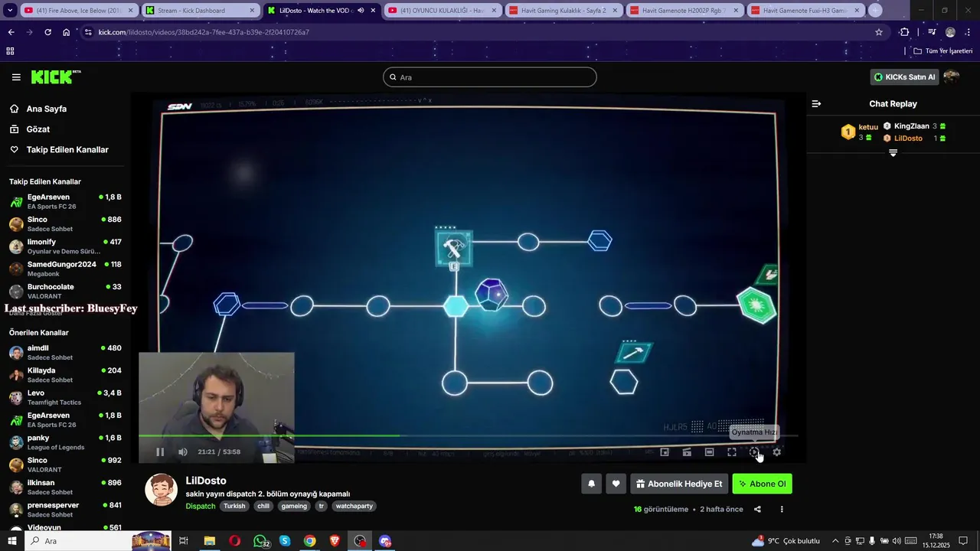Viewport: 980px width, 551px height.
Task: Click the KICK logo
Action: [55, 77]
